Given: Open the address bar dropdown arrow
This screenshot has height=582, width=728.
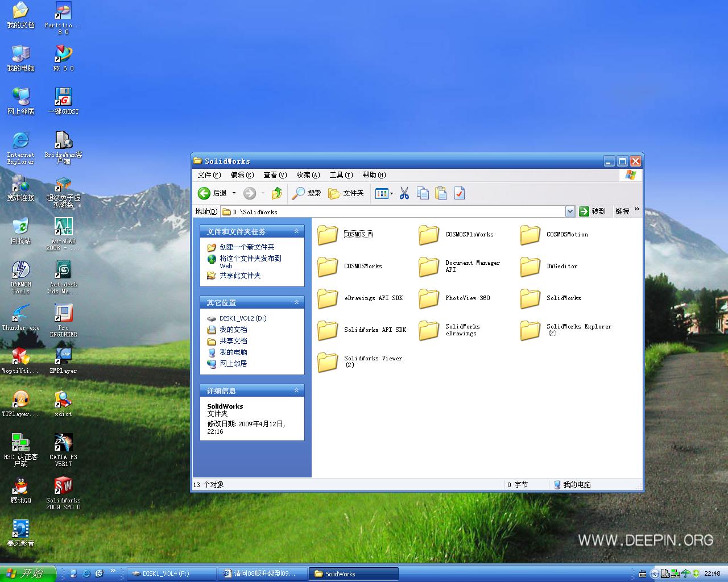Looking at the screenshot, I should [570, 211].
